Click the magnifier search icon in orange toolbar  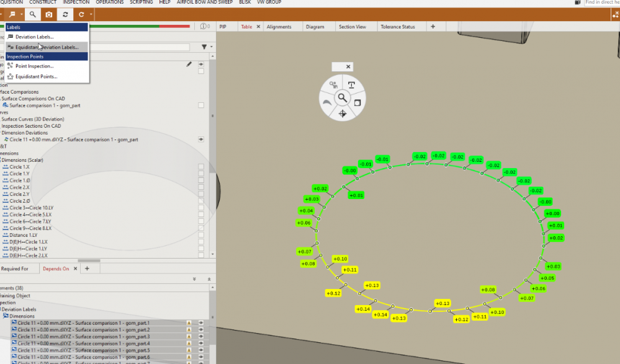tap(32, 14)
